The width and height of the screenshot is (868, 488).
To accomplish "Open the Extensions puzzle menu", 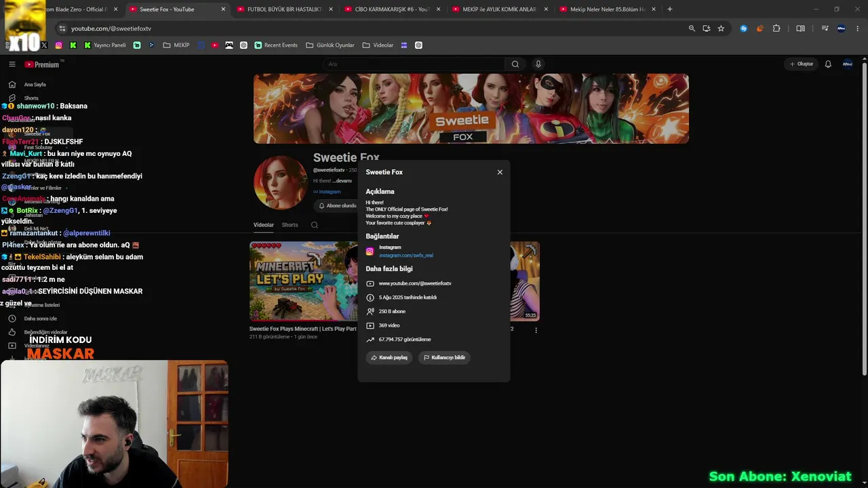I will (776, 28).
